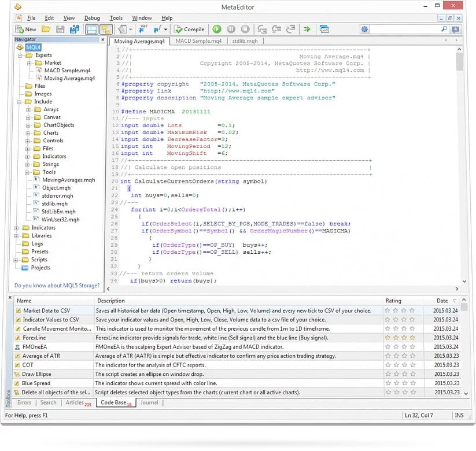The width and height of the screenshot is (476, 451).
Task: Open the Tools menu
Action: (116, 18)
